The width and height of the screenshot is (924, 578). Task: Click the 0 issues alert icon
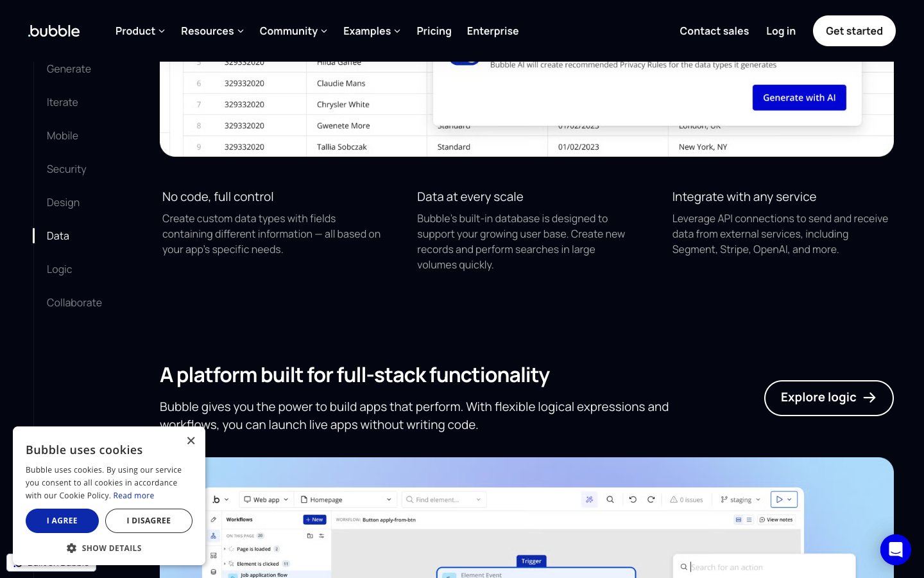[x=674, y=499]
